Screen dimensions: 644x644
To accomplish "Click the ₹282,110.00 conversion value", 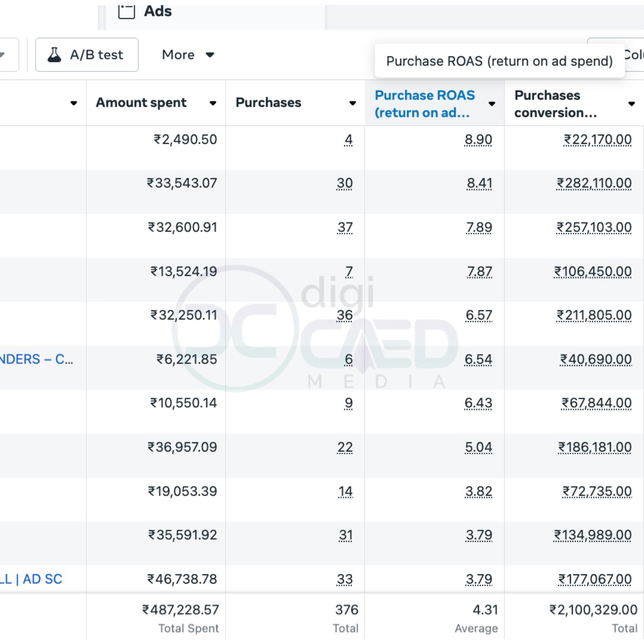I will pos(594,183).
